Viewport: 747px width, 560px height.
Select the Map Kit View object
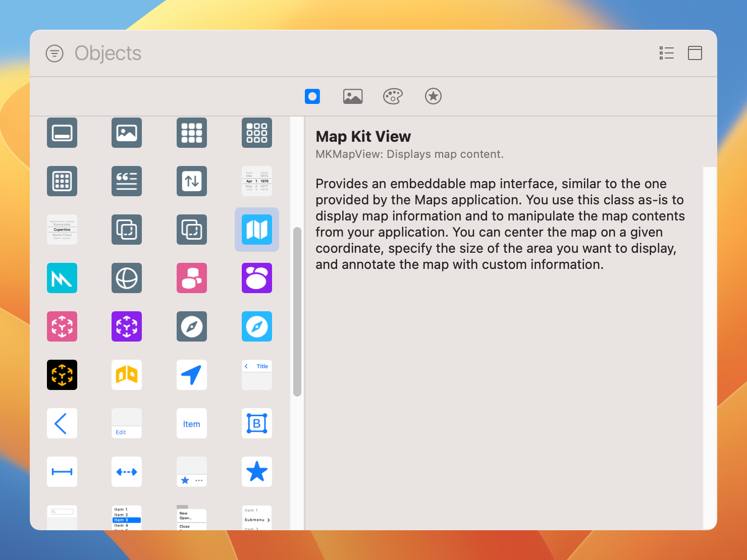[x=256, y=230]
